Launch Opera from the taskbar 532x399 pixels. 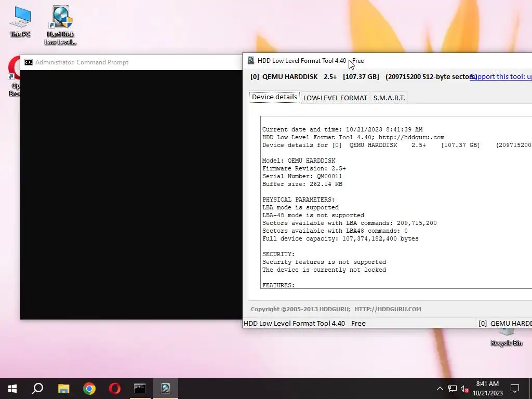115,389
